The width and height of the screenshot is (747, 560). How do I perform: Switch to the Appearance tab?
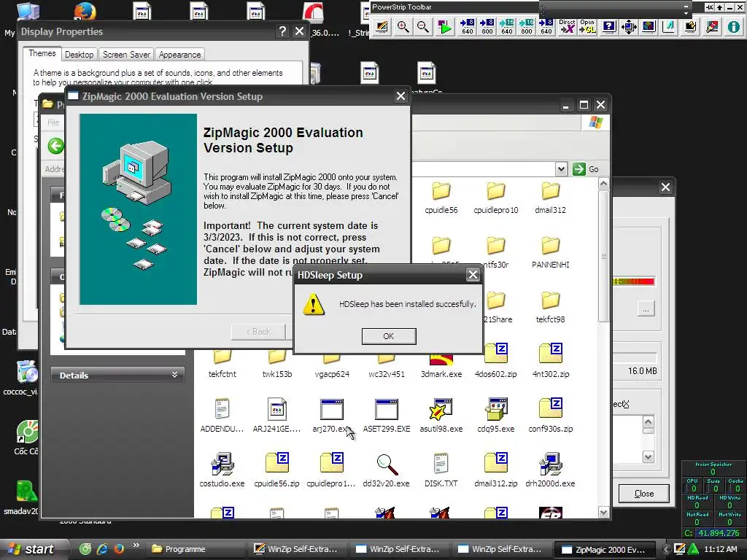pyautogui.click(x=179, y=54)
